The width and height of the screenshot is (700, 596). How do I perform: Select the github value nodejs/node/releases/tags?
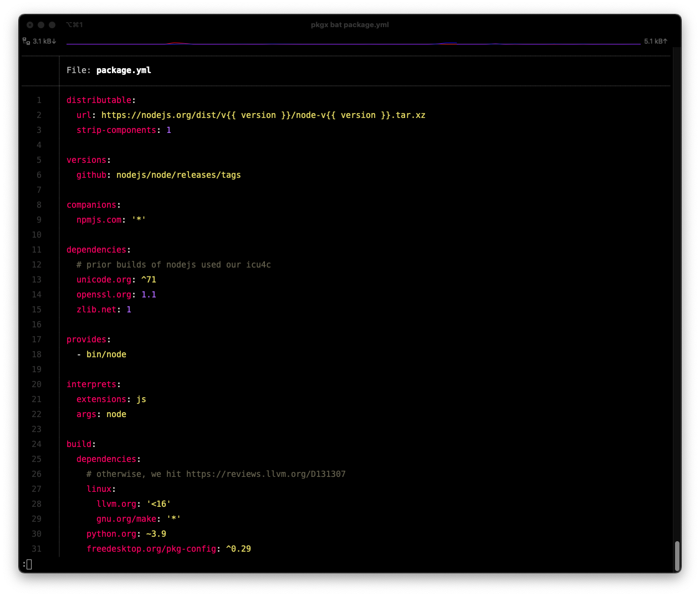coord(178,174)
